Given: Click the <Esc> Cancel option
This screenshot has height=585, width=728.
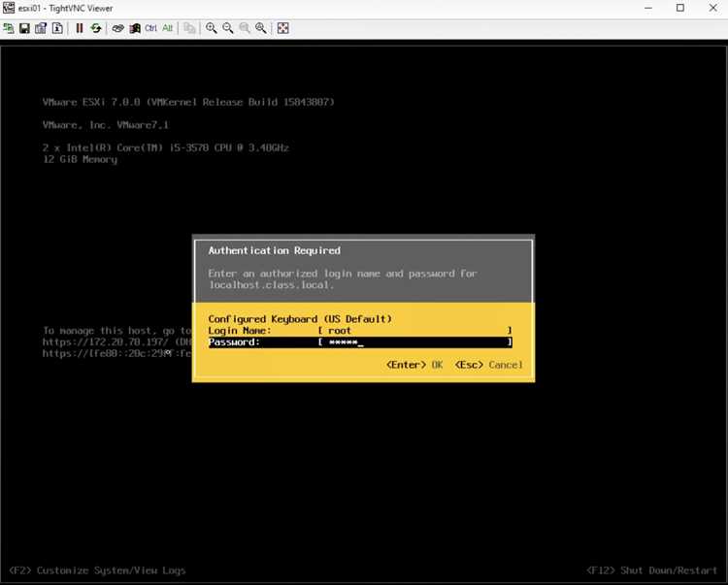Looking at the screenshot, I should coord(489,365).
